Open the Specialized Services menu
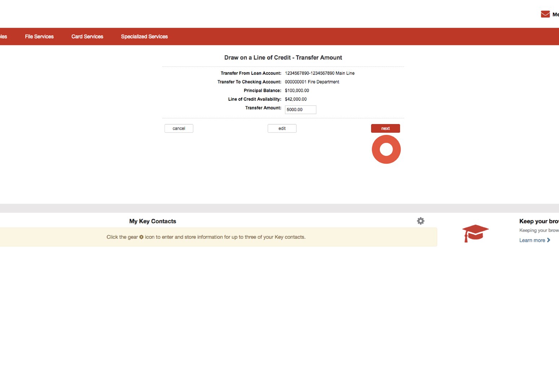The height and width of the screenshot is (392, 559). (144, 36)
